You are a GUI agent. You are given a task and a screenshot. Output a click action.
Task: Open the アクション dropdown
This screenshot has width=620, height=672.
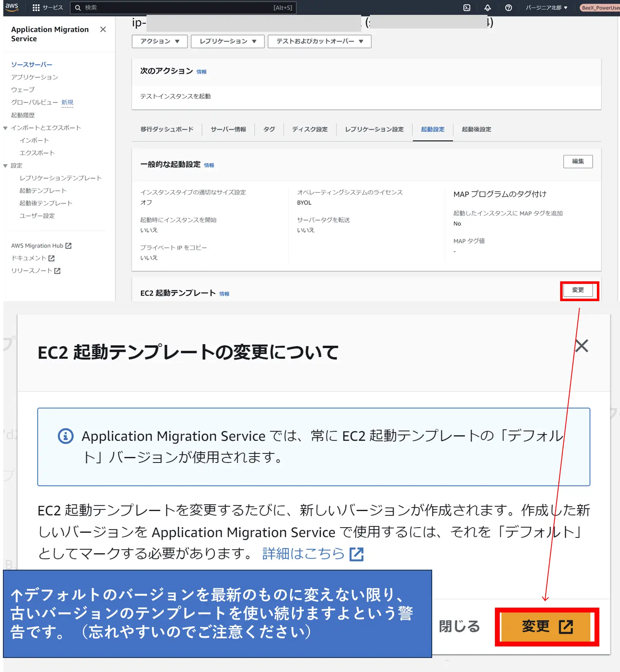tap(160, 41)
